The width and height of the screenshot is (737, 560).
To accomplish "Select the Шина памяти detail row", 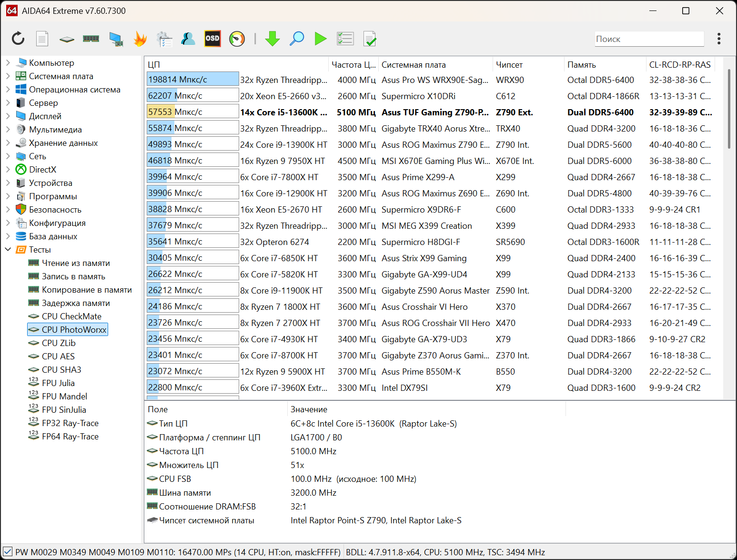I will pyautogui.click(x=355, y=492).
